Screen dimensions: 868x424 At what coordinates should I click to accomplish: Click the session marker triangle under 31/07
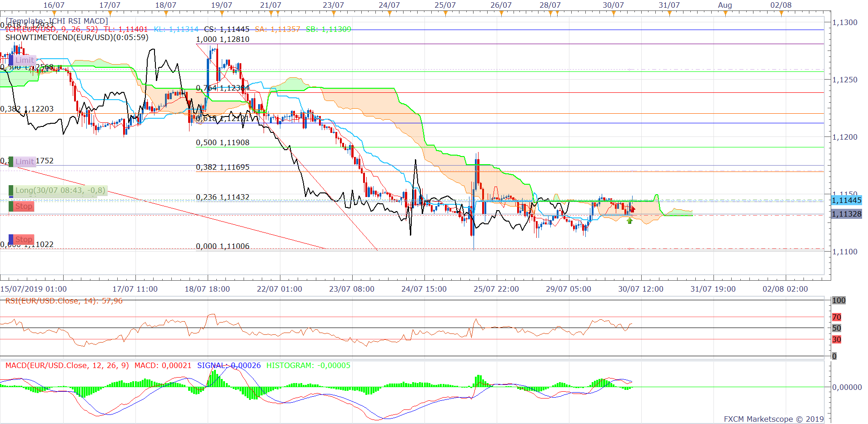pyautogui.click(x=669, y=13)
